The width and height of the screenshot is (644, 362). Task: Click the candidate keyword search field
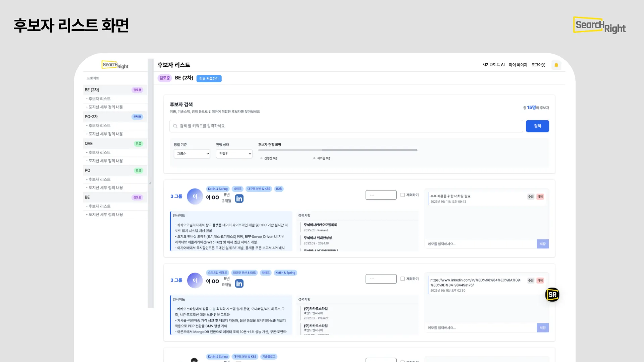tap(345, 126)
